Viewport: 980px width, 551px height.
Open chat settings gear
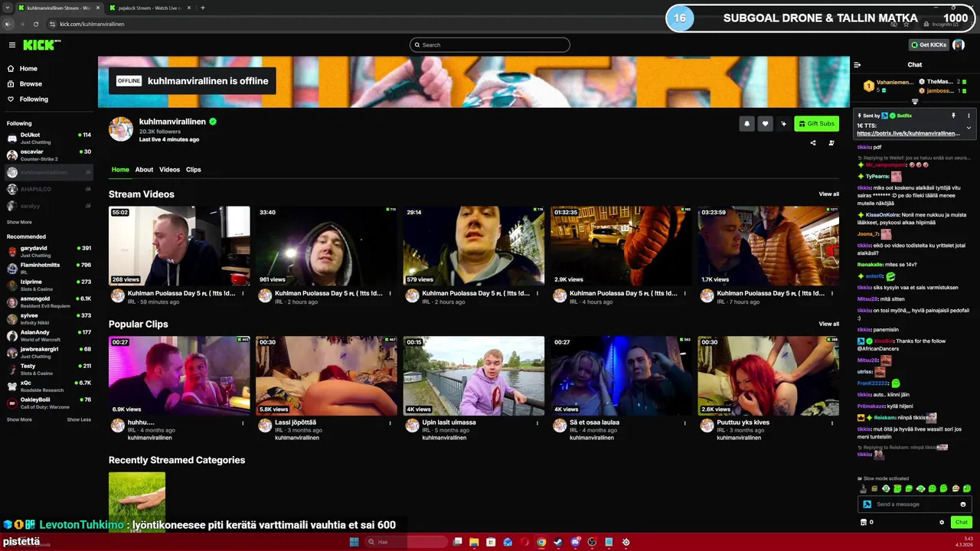pyautogui.click(x=942, y=522)
